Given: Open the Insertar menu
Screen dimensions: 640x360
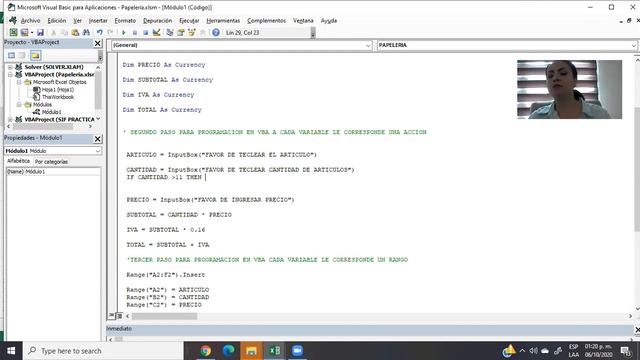Looking at the screenshot, I should coord(98,20).
